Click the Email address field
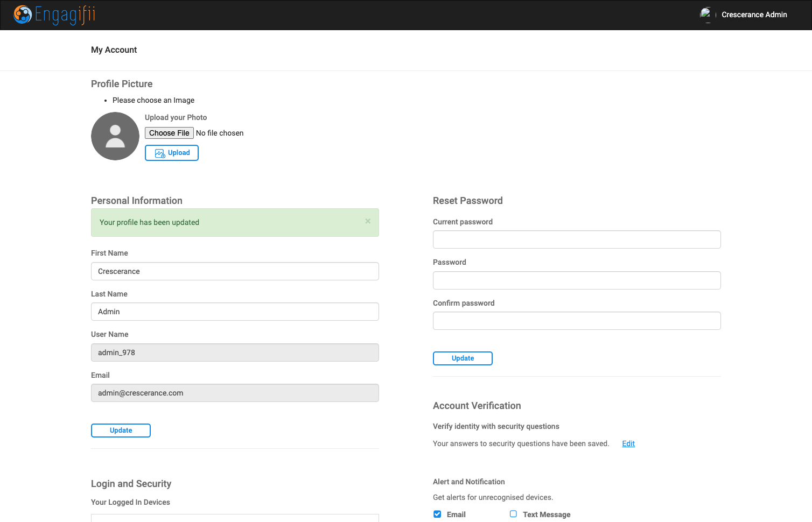Viewport: 812px width, 522px height. coord(235,393)
